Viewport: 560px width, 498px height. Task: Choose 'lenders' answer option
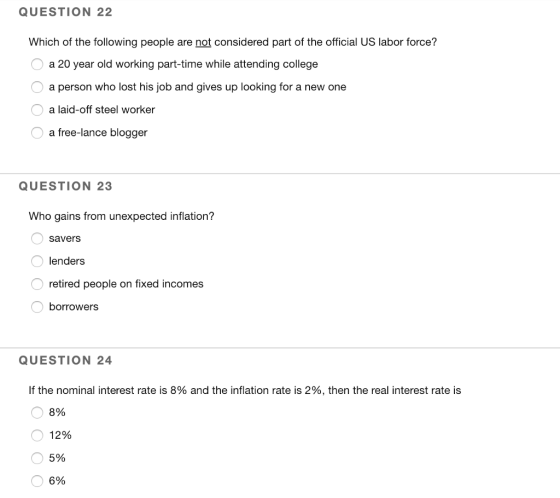[x=37, y=262]
